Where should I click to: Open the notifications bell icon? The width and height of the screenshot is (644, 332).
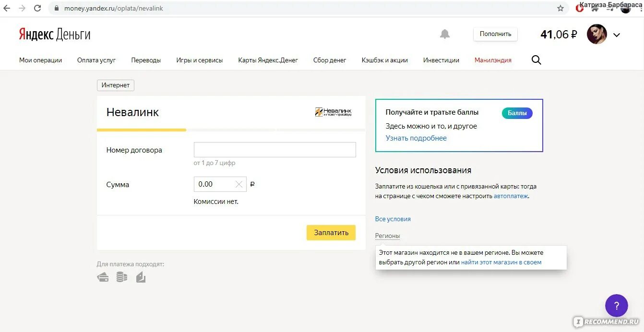click(x=445, y=34)
